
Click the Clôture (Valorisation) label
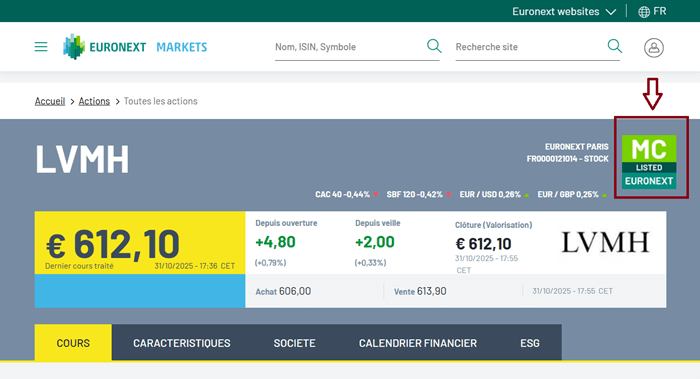click(493, 225)
